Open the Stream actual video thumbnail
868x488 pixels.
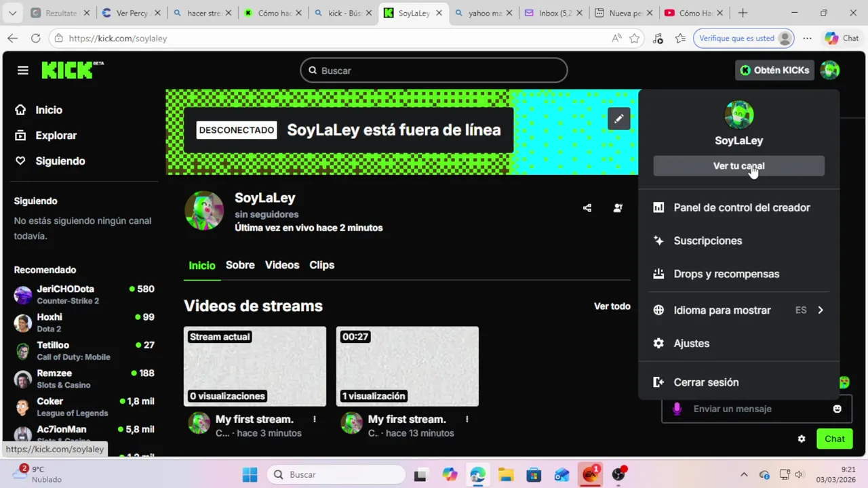255,367
